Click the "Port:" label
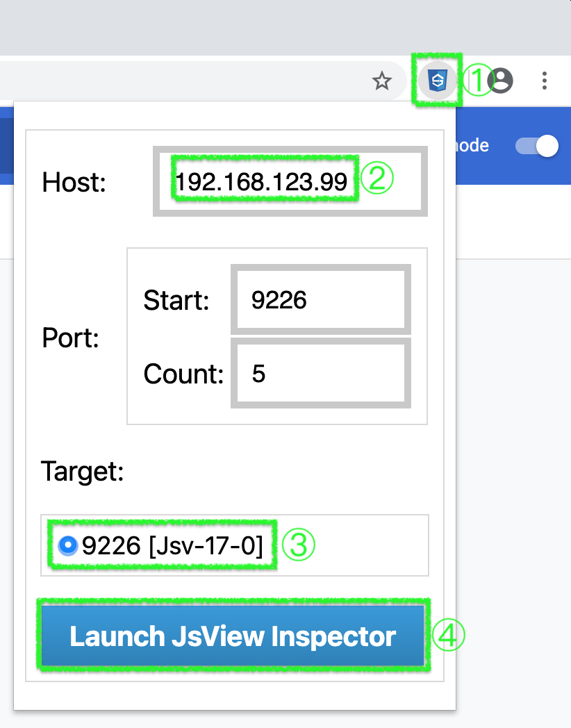Screen dimensions: 571x728 coord(70,338)
